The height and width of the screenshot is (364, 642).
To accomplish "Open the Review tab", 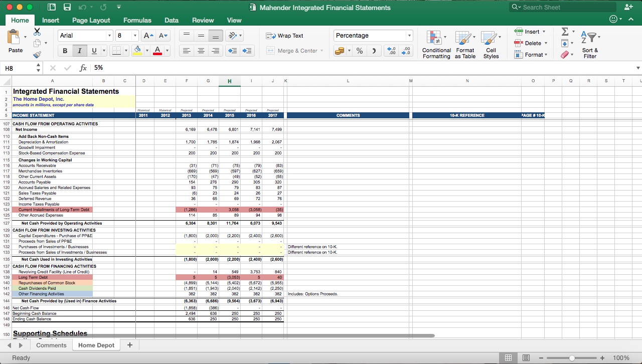I will click(203, 21).
